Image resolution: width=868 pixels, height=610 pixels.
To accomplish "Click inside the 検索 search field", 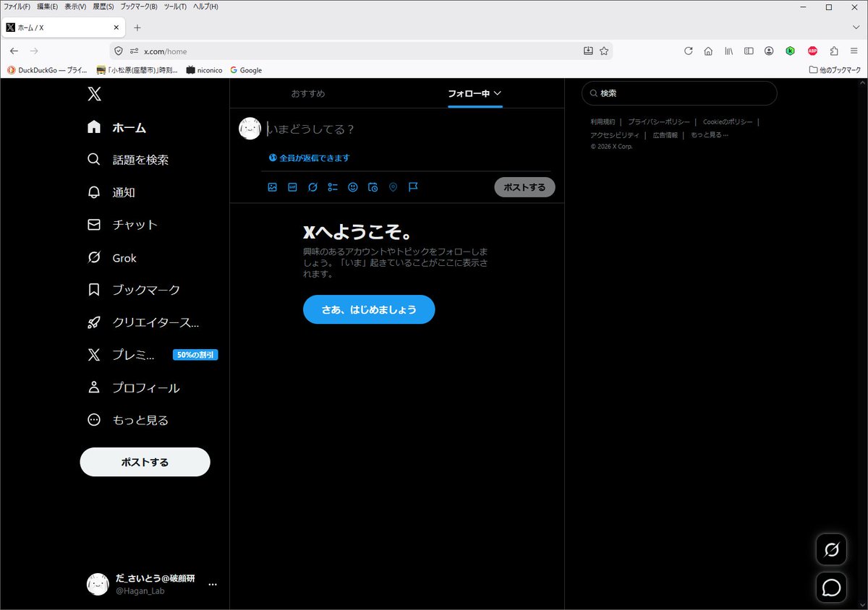I will (x=678, y=93).
